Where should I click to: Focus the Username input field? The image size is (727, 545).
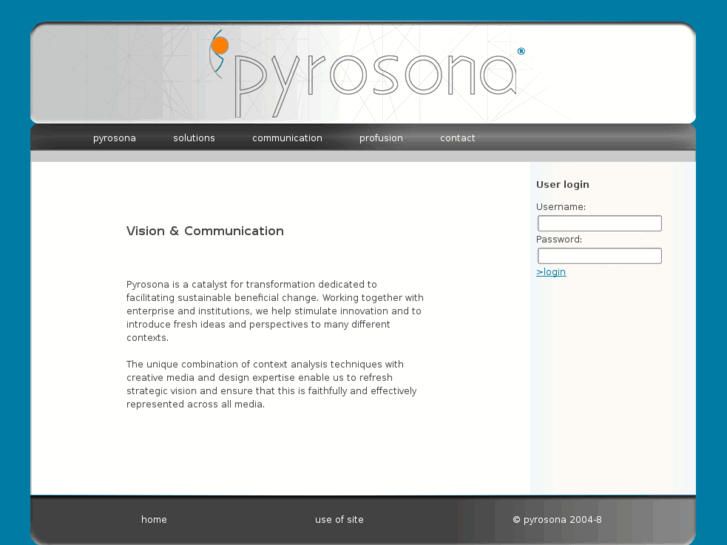(599, 223)
